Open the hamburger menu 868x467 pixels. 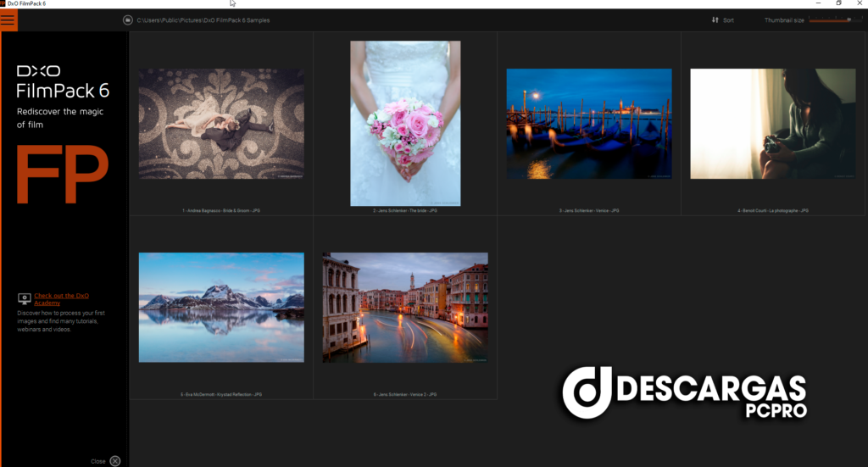coord(8,20)
